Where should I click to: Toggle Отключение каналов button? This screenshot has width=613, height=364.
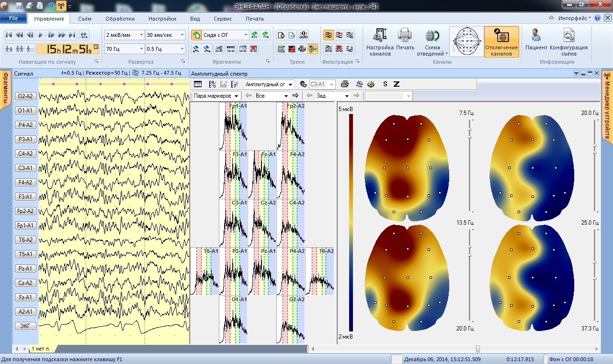[x=501, y=42]
